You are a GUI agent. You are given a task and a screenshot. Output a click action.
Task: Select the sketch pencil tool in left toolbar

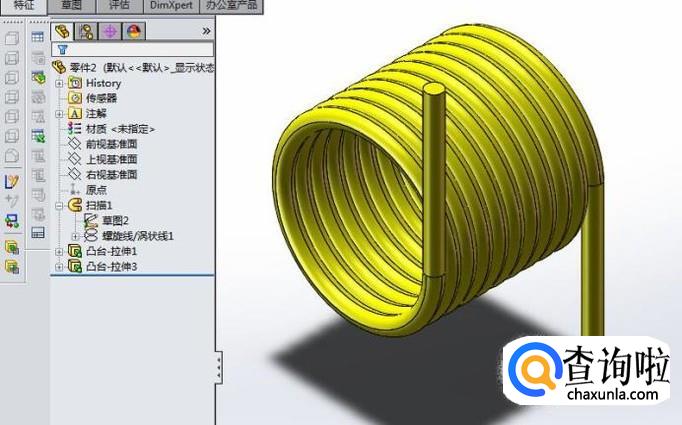[x=12, y=181]
